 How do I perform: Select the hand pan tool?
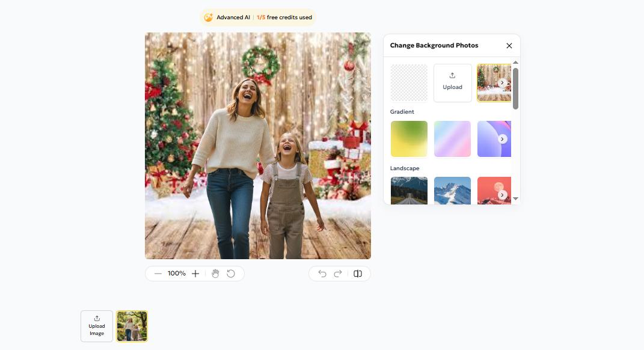pyautogui.click(x=215, y=274)
